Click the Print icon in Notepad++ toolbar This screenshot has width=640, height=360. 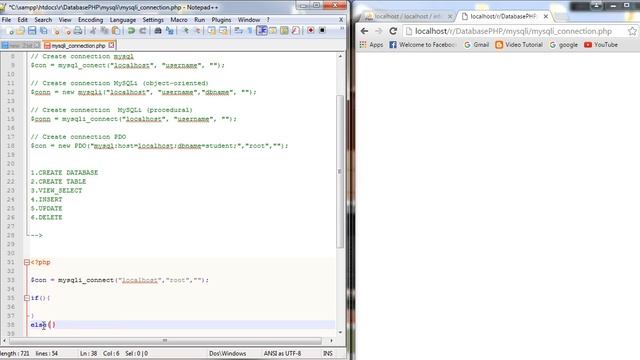point(78,31)
